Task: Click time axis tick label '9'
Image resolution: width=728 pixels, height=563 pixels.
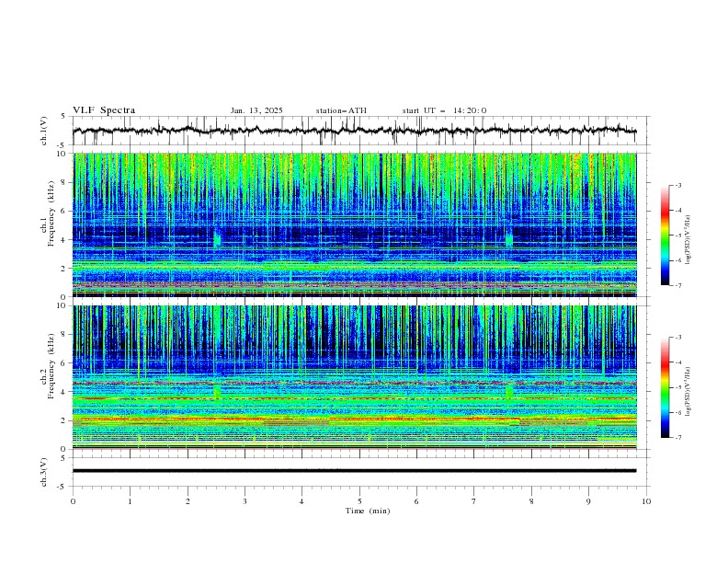Action: pos(588,501)
